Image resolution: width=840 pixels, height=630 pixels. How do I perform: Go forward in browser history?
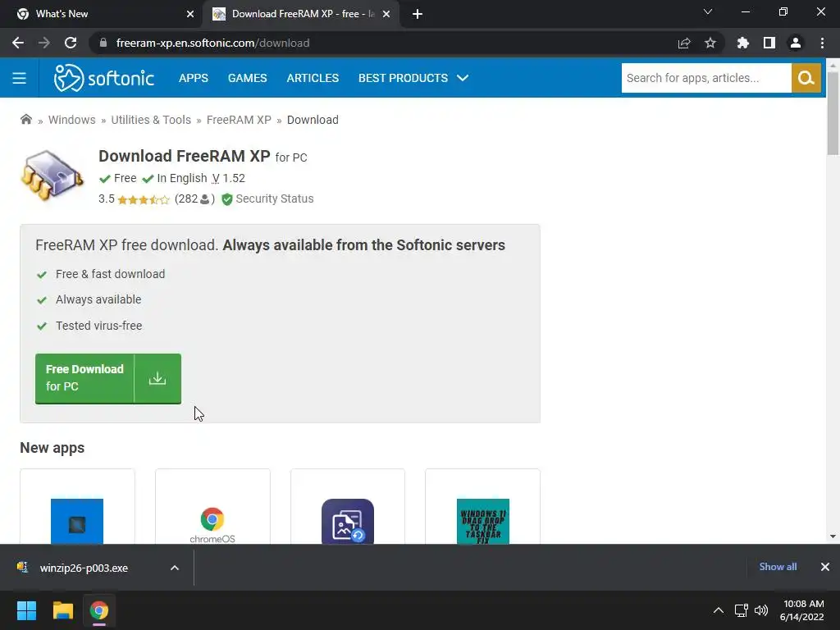click(44, 43)
